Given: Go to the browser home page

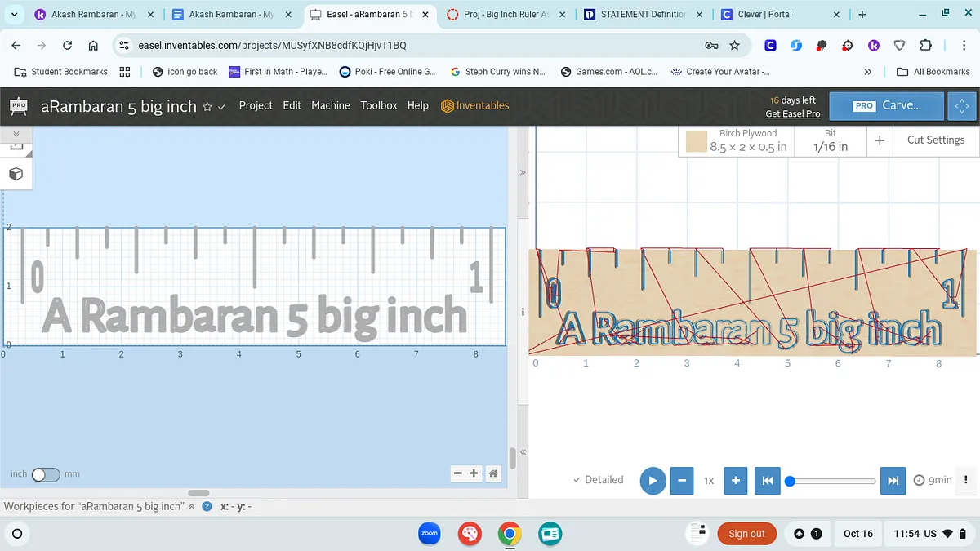Looking at the screenshot, I should [94, 46].
